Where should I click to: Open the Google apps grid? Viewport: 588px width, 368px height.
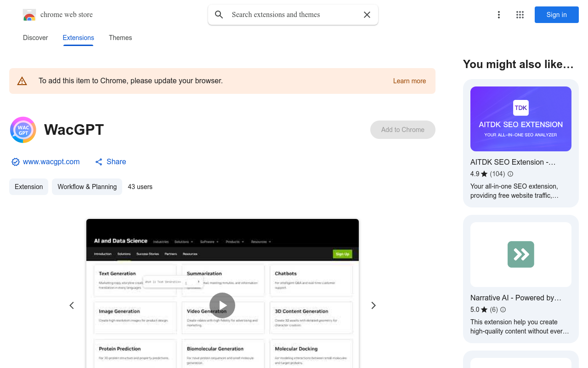[520, 15]
